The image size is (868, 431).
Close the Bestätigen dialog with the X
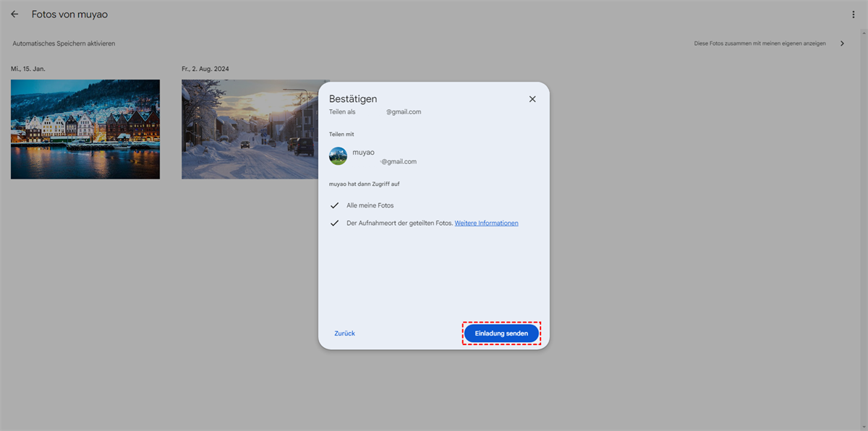[x=532, y=99]
